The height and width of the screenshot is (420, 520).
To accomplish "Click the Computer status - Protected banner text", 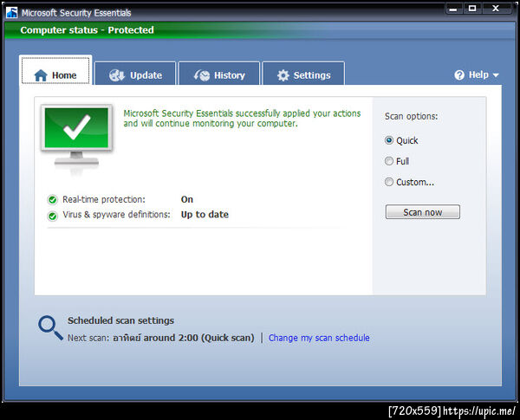I will click(88, 30).
